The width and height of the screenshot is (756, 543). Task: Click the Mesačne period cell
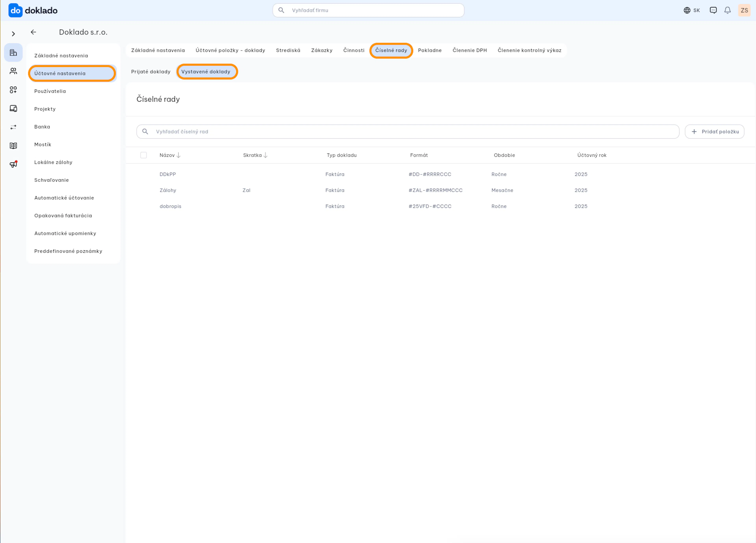point(502,190)
